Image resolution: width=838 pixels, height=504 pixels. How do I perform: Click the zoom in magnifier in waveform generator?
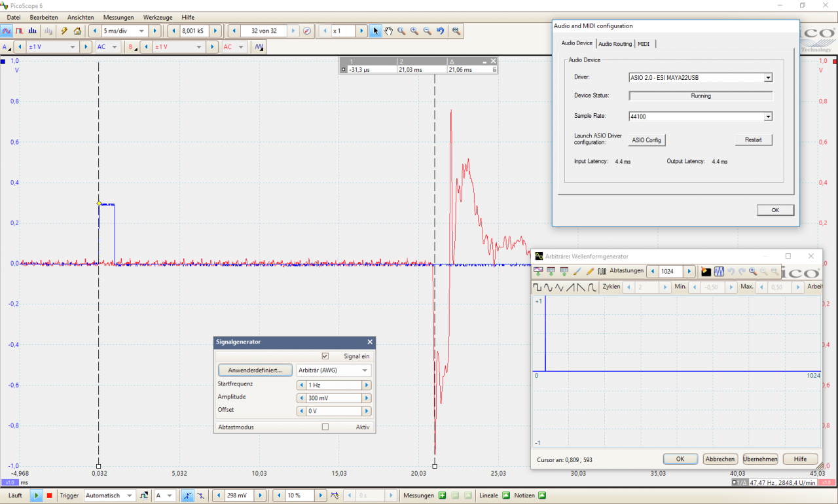click(753, 271)
